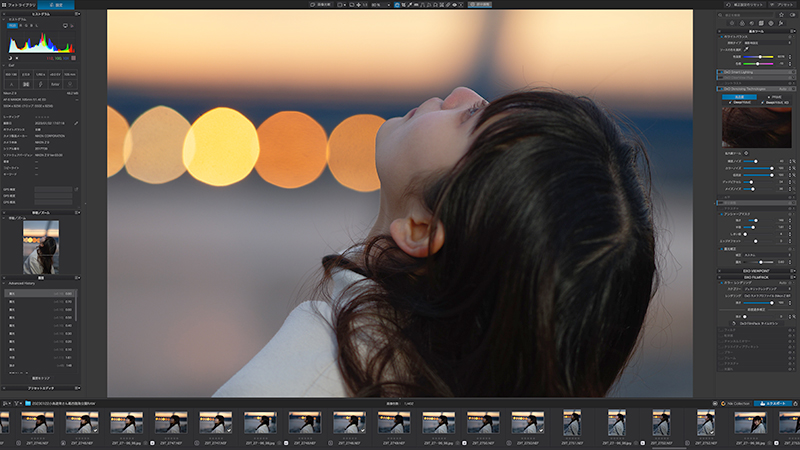Screen dimensions: 800x450
Task: Switch to the PhotoLibrary tab
Action: pos(18,5)
